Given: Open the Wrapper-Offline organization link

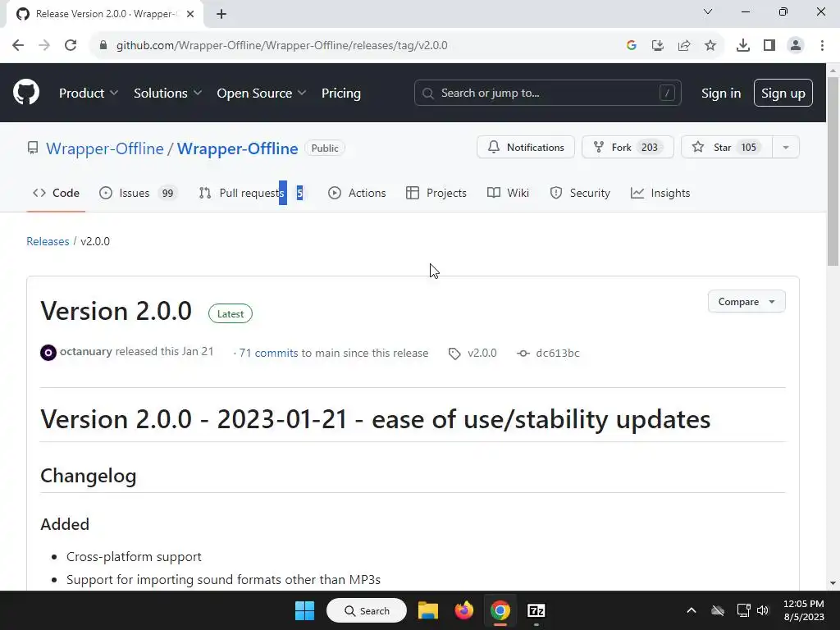Looking at the screenshot, I should (x=105, y=148).
